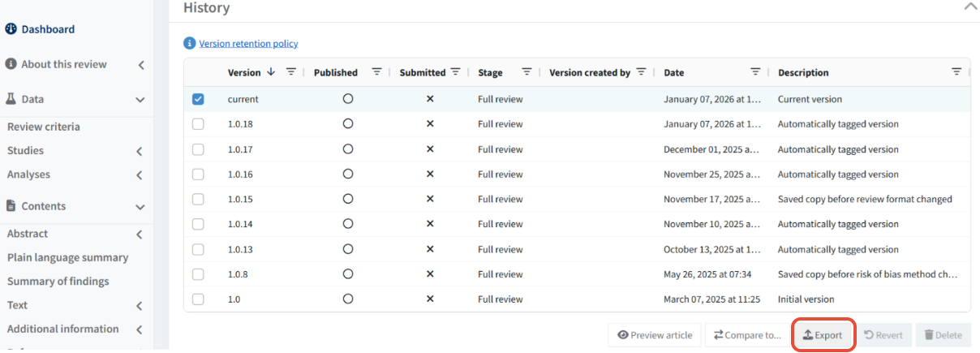Expand the Studies sidebar item
Screen dimensions: 980x353
click(140, 151)
